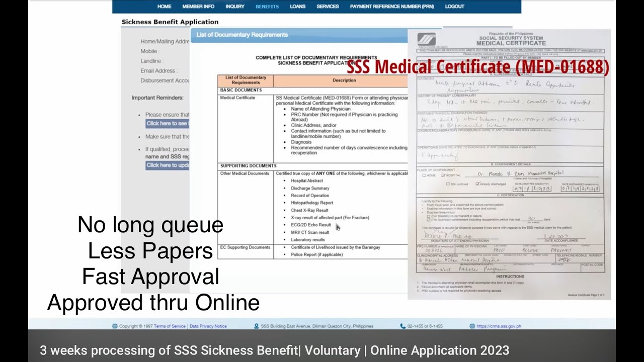Click 'Certificate of Livelihood issued by the Barangay'
Viewport: 644px width, 362px height.
coord(336,247)
